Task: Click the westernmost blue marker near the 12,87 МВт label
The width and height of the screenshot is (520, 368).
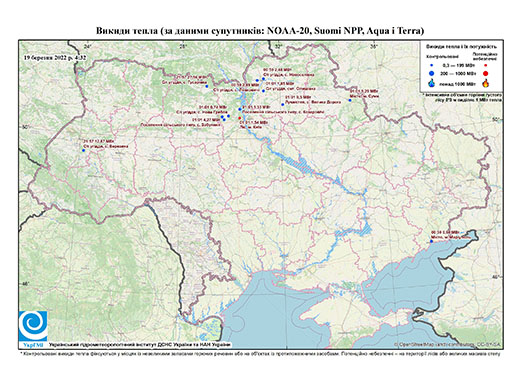Action: (84, 150)
